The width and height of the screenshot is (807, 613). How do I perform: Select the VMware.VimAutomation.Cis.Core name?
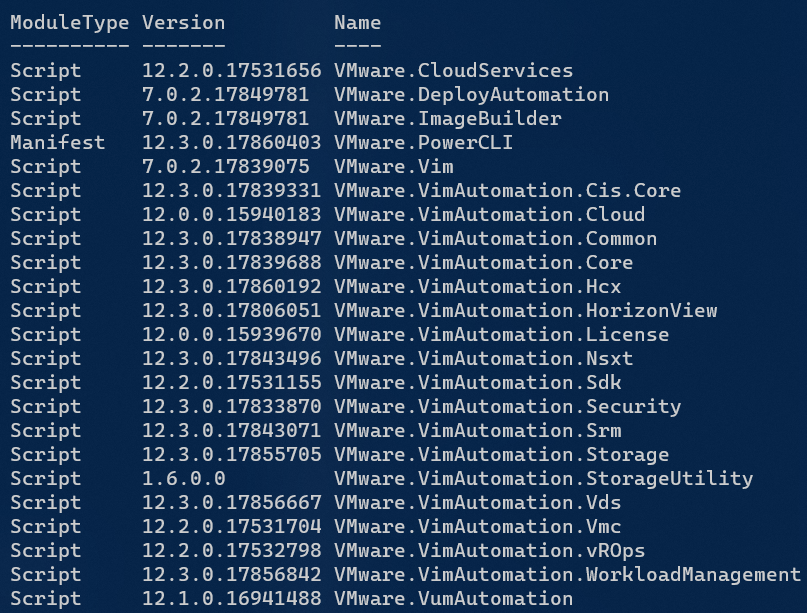507,190
